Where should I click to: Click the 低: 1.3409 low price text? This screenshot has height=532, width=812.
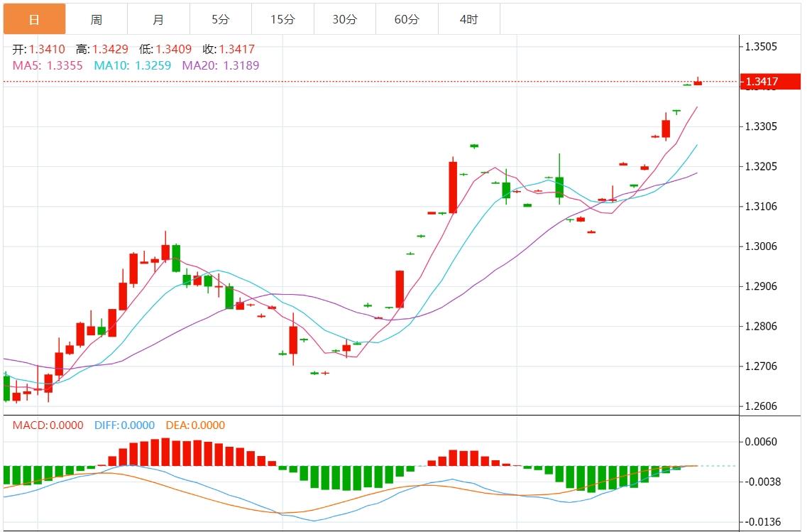click(x=165, y=49)
